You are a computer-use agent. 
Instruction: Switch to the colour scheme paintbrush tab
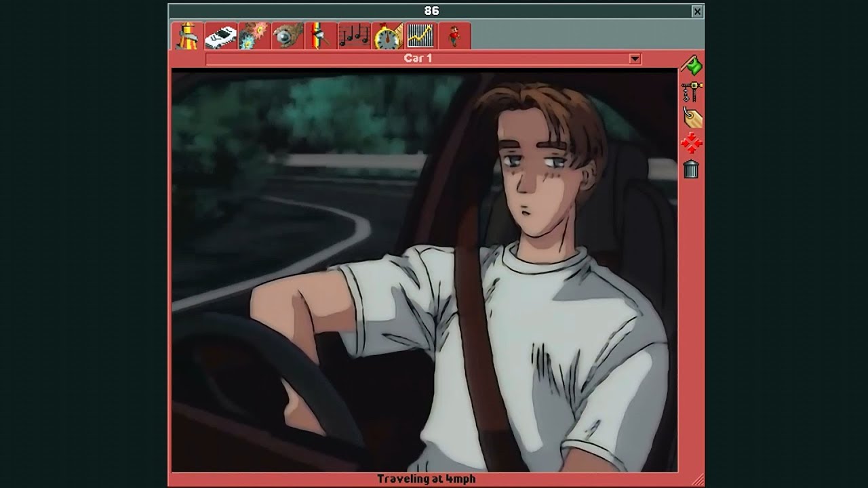coord(320,36)
